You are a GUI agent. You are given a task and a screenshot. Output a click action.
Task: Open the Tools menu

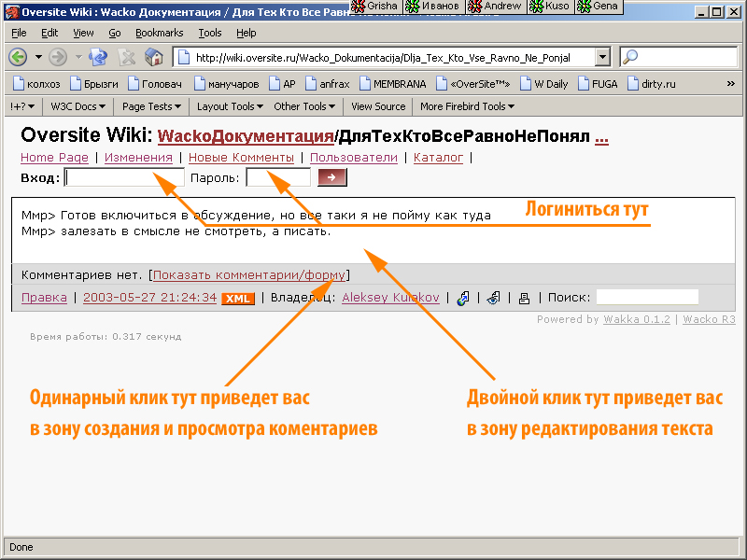tap(210, 33)
